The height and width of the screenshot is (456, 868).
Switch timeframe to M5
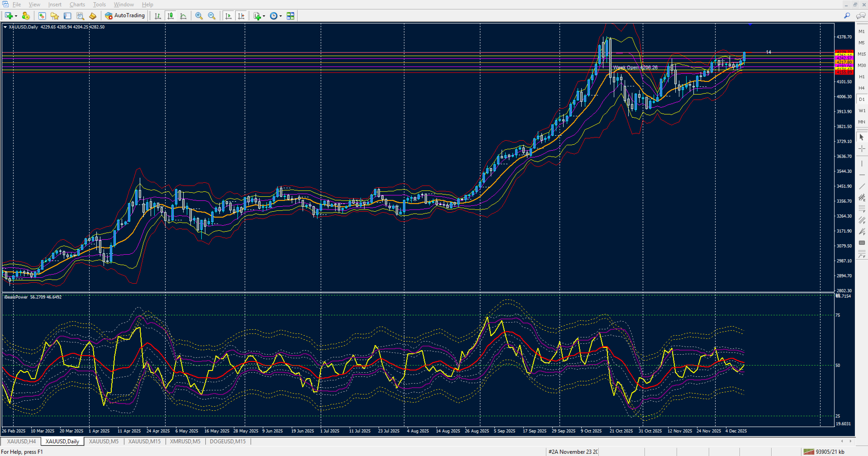[862, 43]
